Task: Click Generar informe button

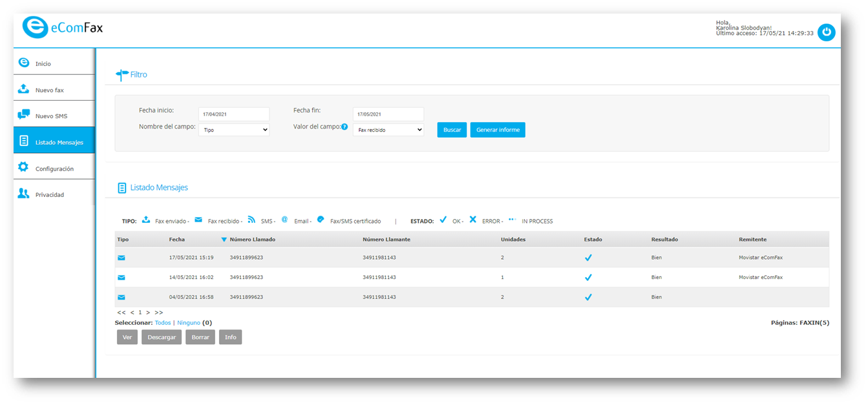Action: [x=498, y=130]
